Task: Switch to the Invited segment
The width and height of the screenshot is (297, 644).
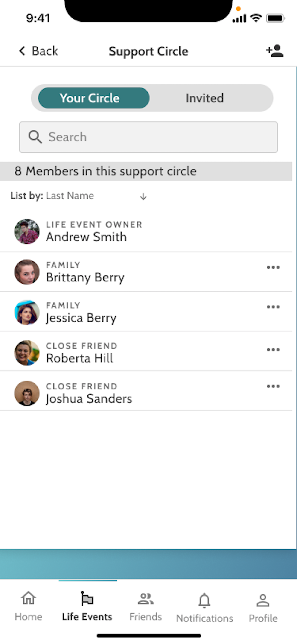Action: (x=204, y=98)
